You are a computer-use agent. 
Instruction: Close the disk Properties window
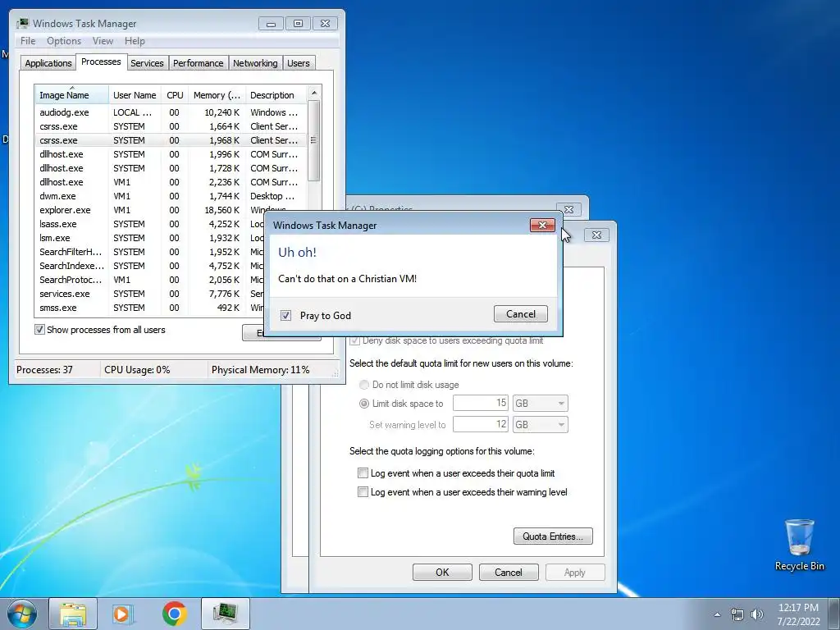pos(569,209)
